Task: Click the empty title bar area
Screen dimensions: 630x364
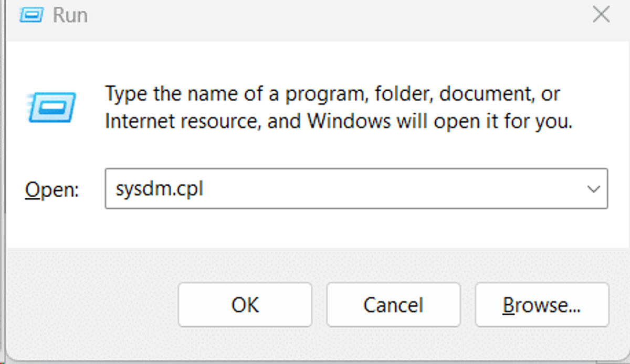Action: pyautogui.click(x=336, y=15)
